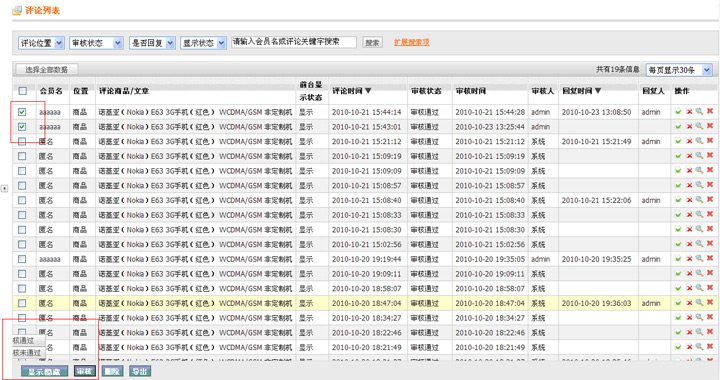This screenshot has width=720, height=380.
Task: Delete highlighted 2010-10-20 18:47:04 comment with rightmost red cross
Action: click(710, 302)
